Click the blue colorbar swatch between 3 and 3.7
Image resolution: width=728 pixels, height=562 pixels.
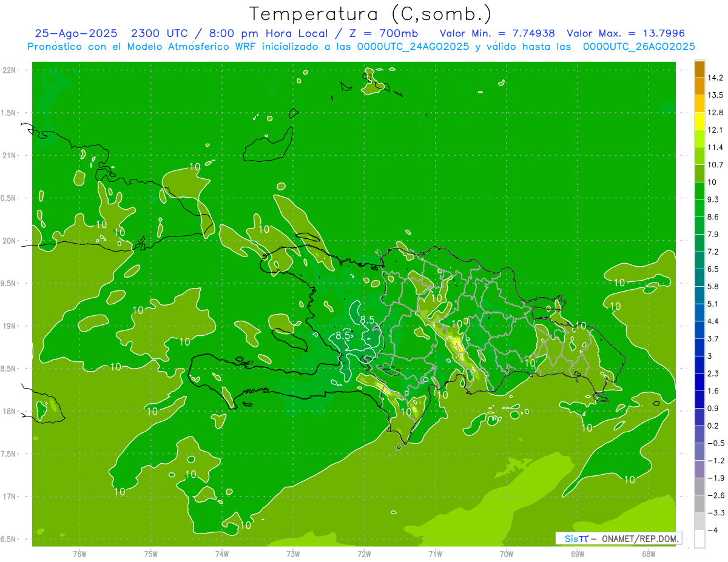coord(699,347)
